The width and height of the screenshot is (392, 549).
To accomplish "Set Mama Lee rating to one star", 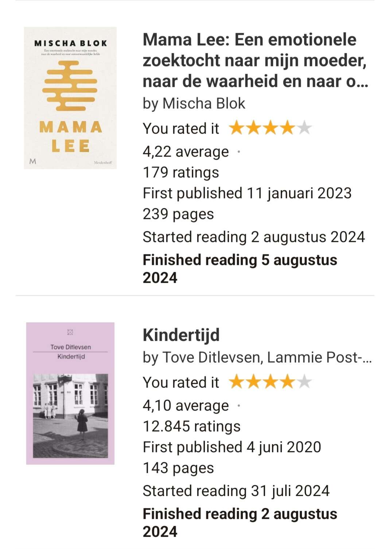I will (237, 128).
